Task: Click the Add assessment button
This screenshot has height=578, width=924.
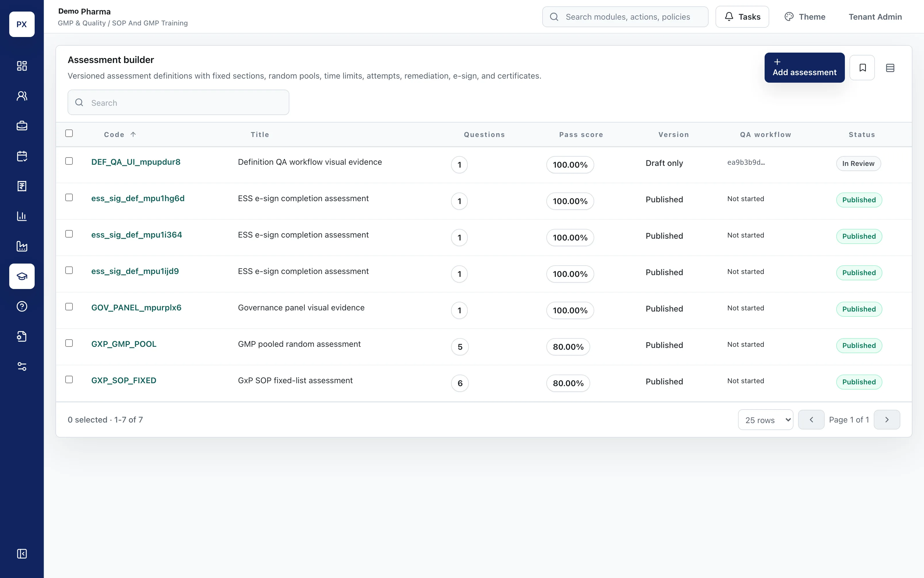Action: point(804,68)
